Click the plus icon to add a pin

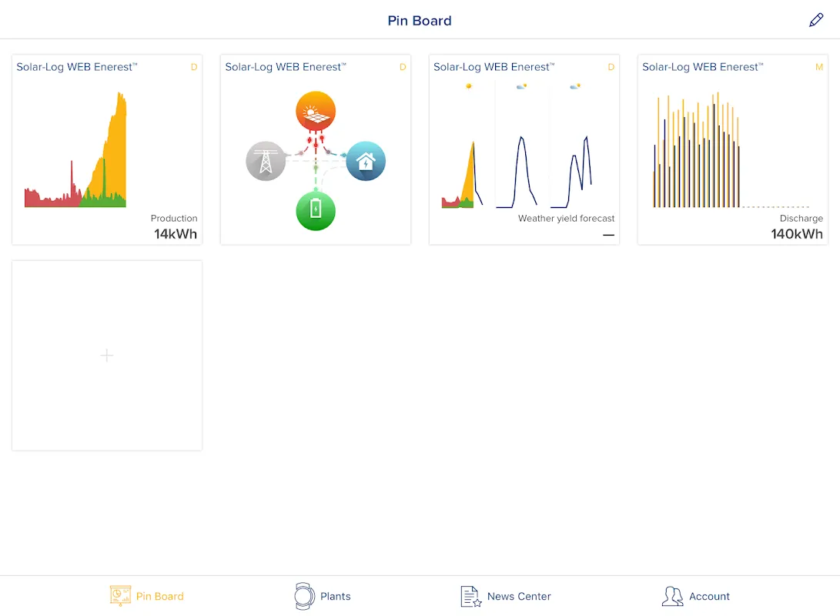[x=107, y=355]
